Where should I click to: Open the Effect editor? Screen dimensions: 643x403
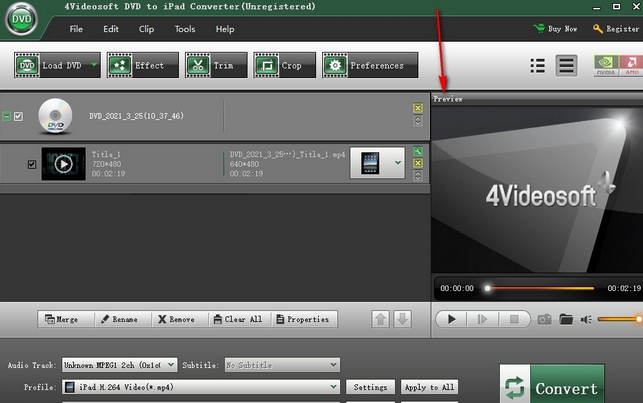tap(143, 65)
